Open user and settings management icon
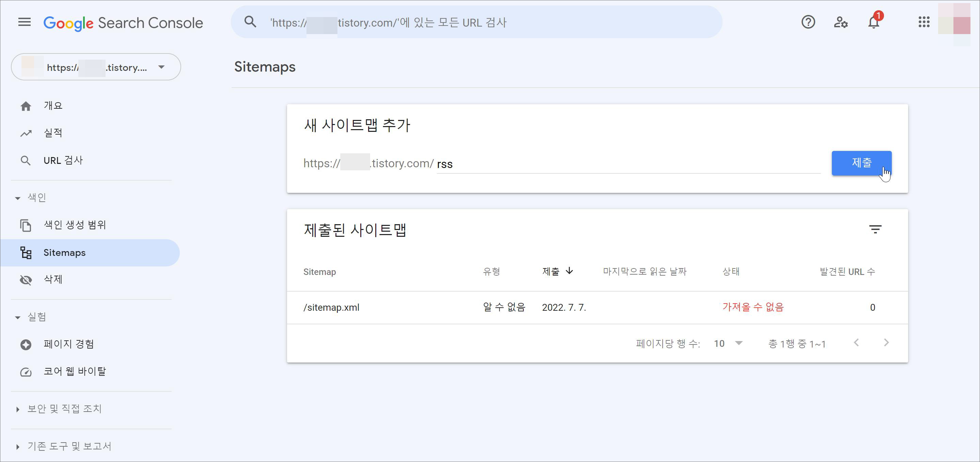 coord(841,22)
